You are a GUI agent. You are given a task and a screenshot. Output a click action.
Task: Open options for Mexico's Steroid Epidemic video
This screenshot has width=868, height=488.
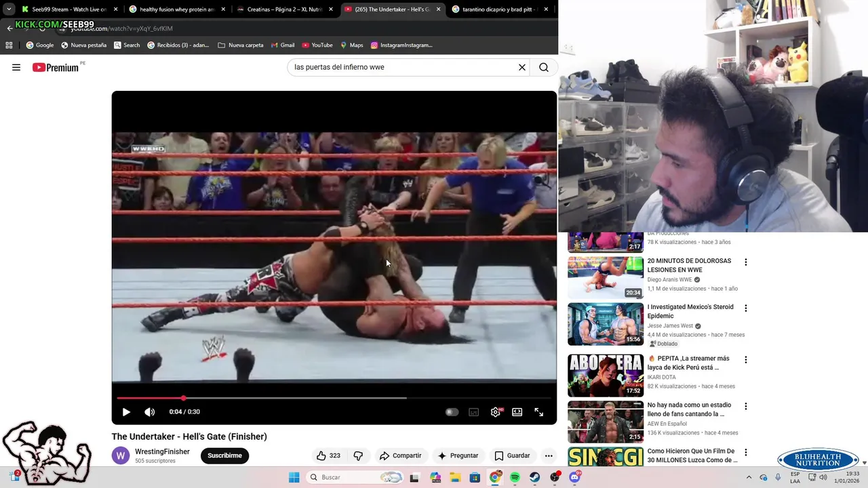(746, 308)
